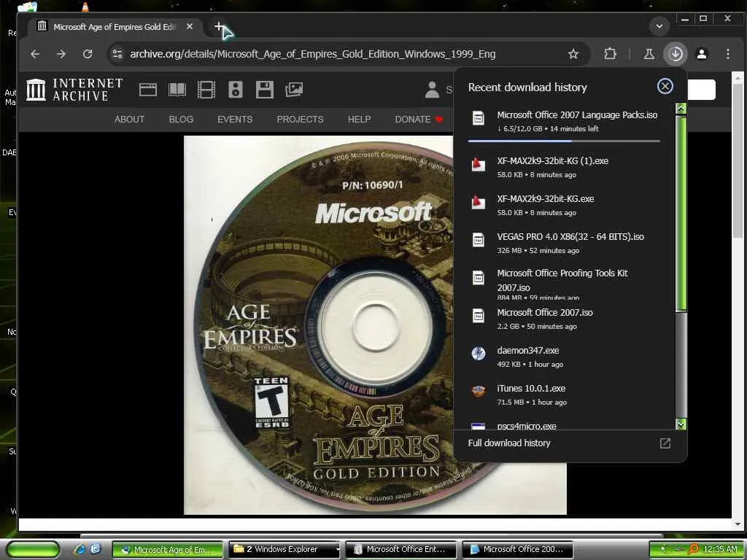Open a new tab with the plus button
The height and width of the screenshot is (560, 747).
218,26
